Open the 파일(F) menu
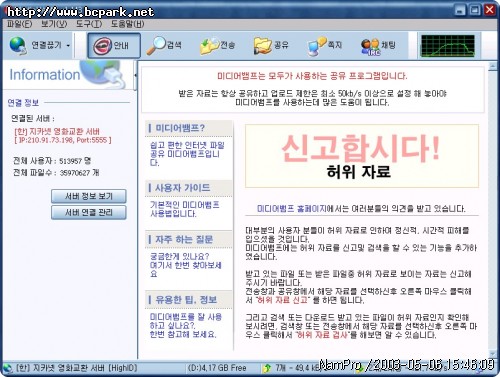 [19, 24]
